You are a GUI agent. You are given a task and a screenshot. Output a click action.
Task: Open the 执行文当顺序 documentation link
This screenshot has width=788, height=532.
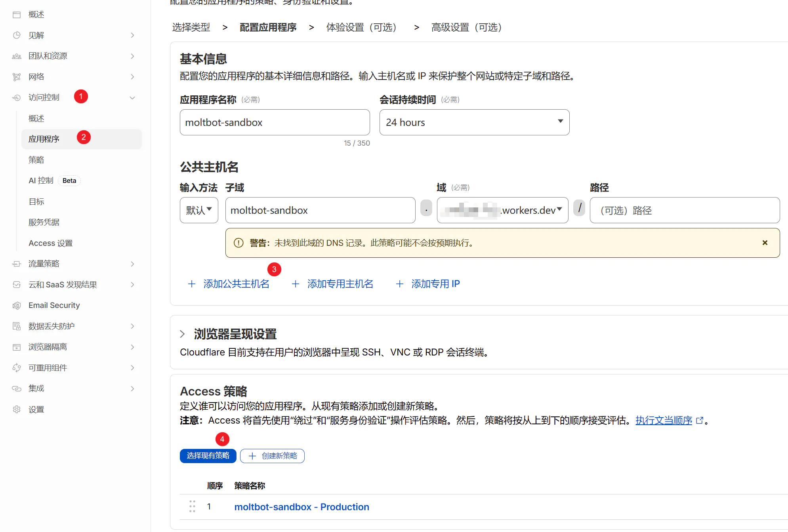point(664,420)
